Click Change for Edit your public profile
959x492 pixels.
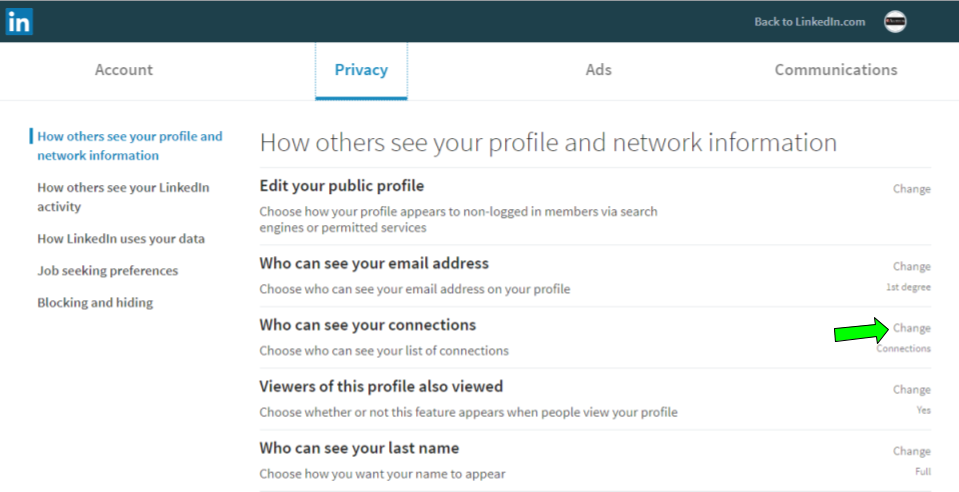[911, 189]
